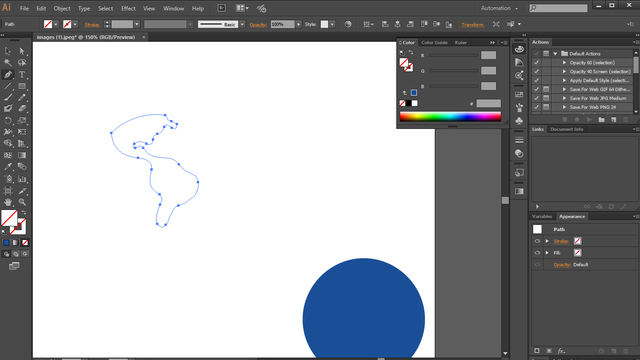Screen dimensions: 640x360
Task: Click the search field in the top bar
Action: [x=558, y=8]
